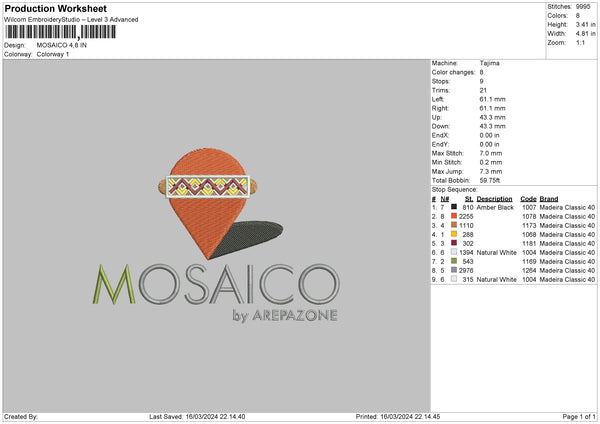Click 'Last Saved: 16/03/2024 22.14.40' footer text
This screenshot has height=424, width=600.
pyautogui.click(x=197, y=416)
